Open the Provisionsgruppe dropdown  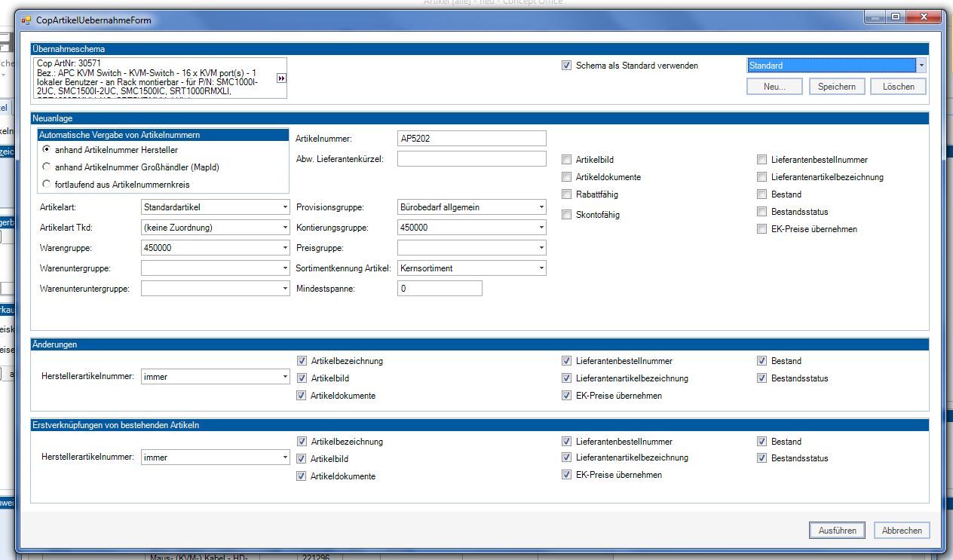541,207
